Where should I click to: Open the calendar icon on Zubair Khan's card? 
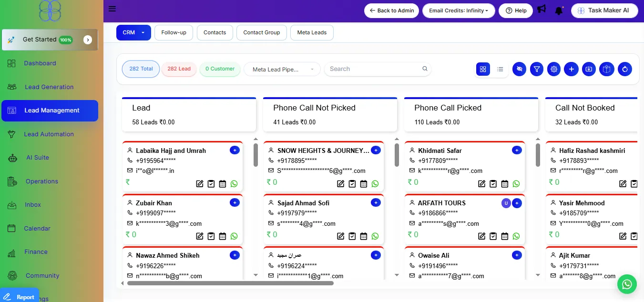coord(222,236)
